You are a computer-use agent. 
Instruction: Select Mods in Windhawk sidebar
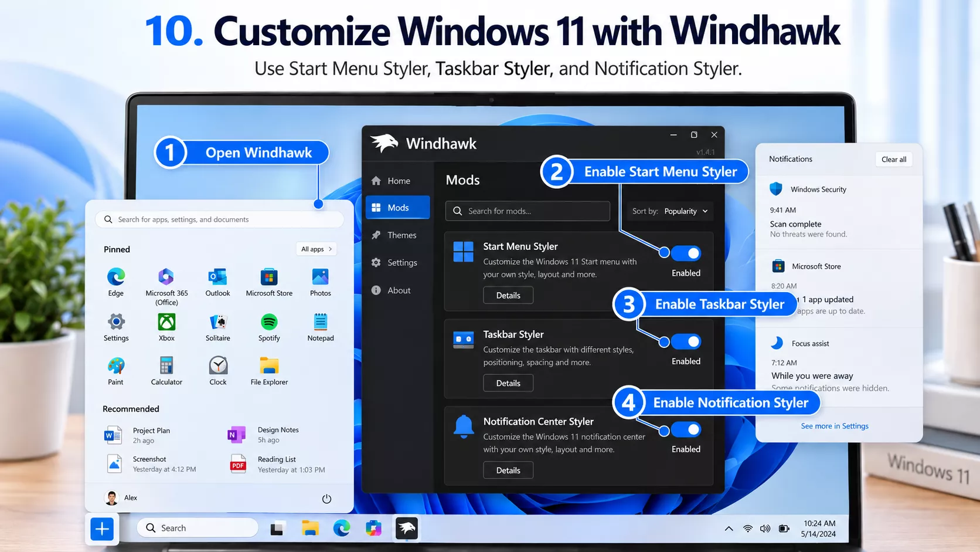[398, 208]
